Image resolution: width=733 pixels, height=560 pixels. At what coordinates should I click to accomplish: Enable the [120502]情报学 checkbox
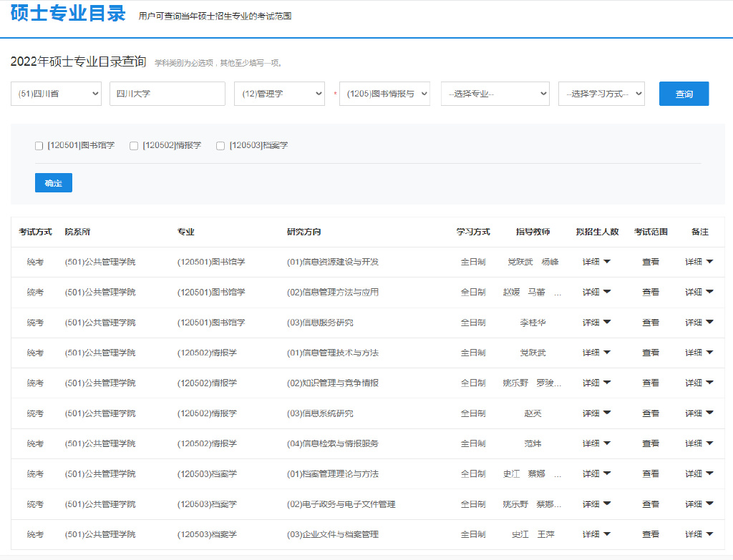coord(134,146)
